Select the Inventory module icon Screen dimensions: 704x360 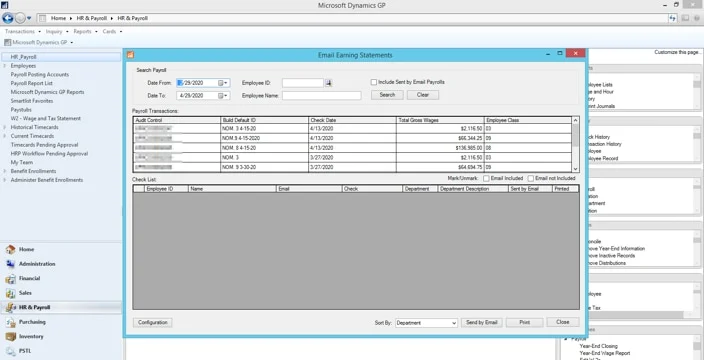click(11, 337)
